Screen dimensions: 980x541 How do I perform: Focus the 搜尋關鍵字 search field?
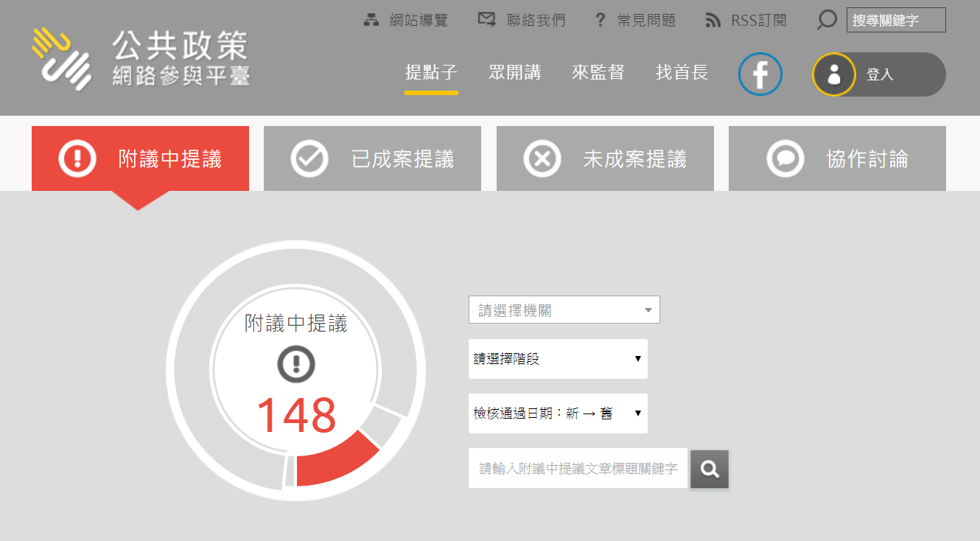pyautogui.click(x=896, y=20)
